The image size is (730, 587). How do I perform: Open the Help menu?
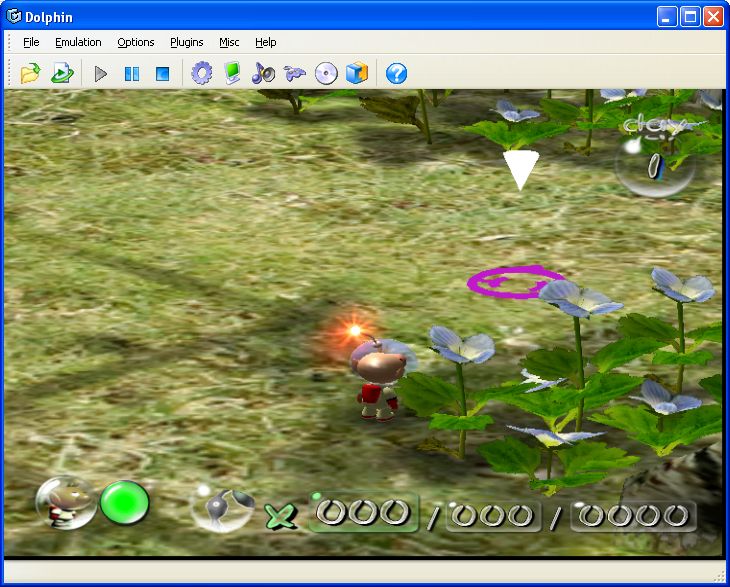click(x=266, y=42)
